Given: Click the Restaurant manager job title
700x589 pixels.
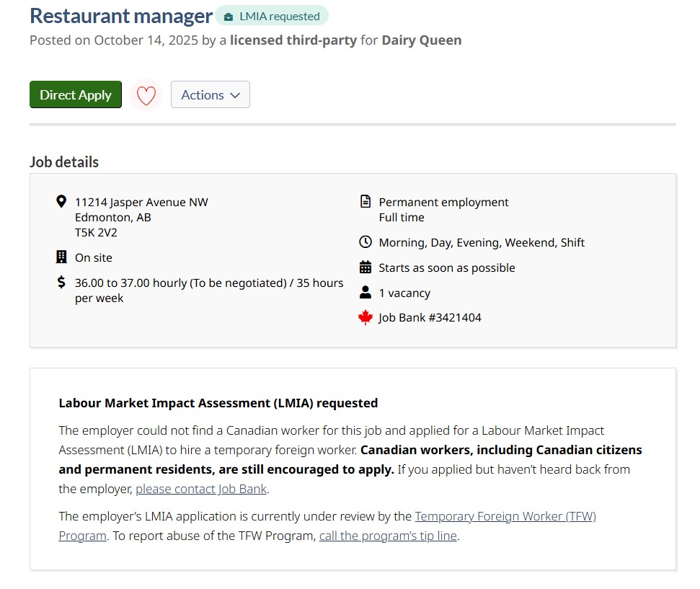Looking at the screenshot, I should [121, 16].
